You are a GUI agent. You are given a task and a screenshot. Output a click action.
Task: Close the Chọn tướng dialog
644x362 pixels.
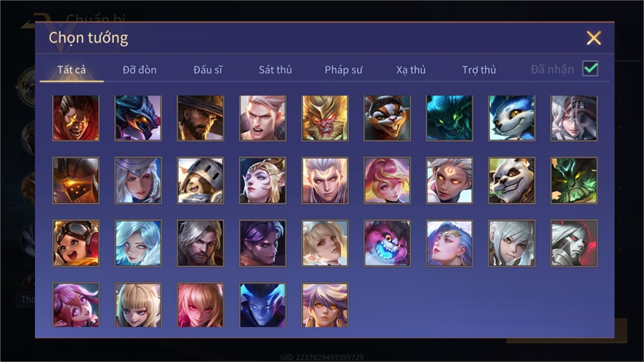pos(593,38)
